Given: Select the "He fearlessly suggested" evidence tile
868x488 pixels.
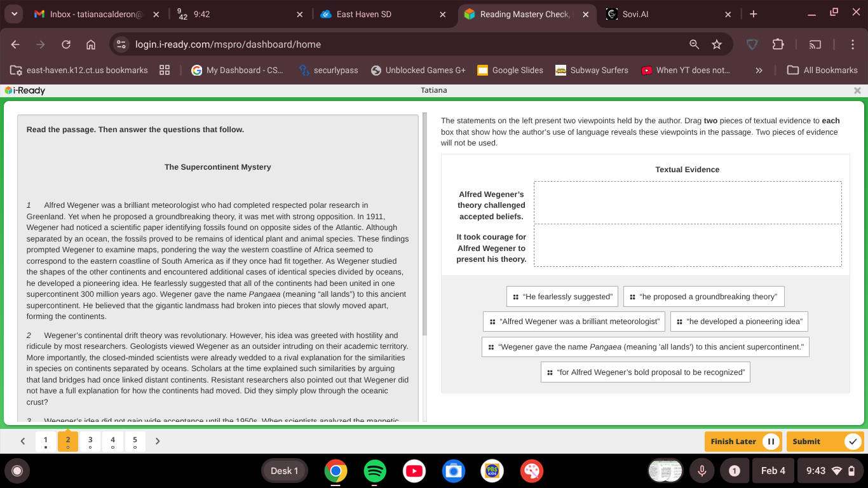Looking at the screenshot, I should [x=562, y=297].
